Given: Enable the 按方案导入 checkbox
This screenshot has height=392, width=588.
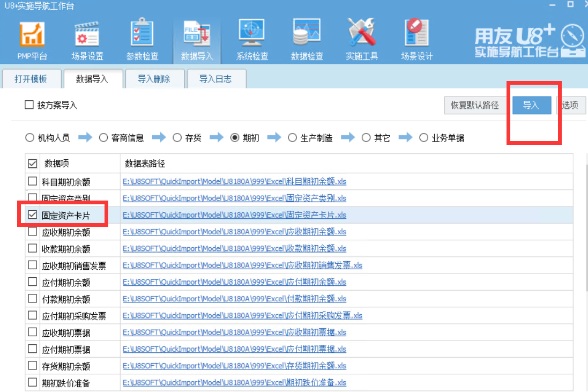Looking at the screenshot, I should [29, 105].
